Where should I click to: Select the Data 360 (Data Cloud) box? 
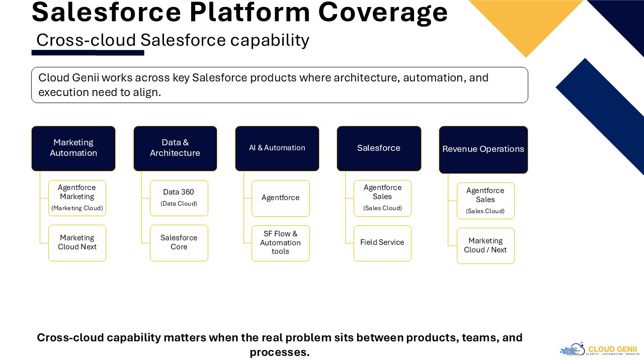(x=179, y=198)
